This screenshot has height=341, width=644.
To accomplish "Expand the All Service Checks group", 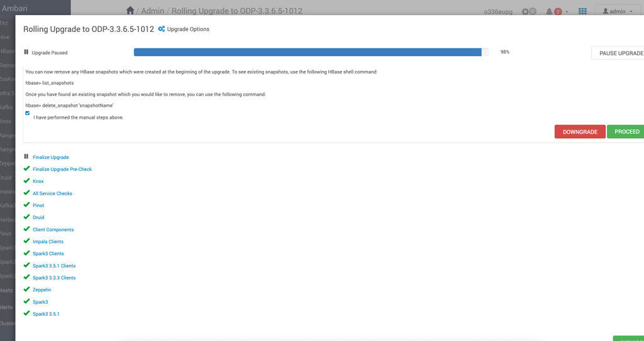I will point(52,193).
